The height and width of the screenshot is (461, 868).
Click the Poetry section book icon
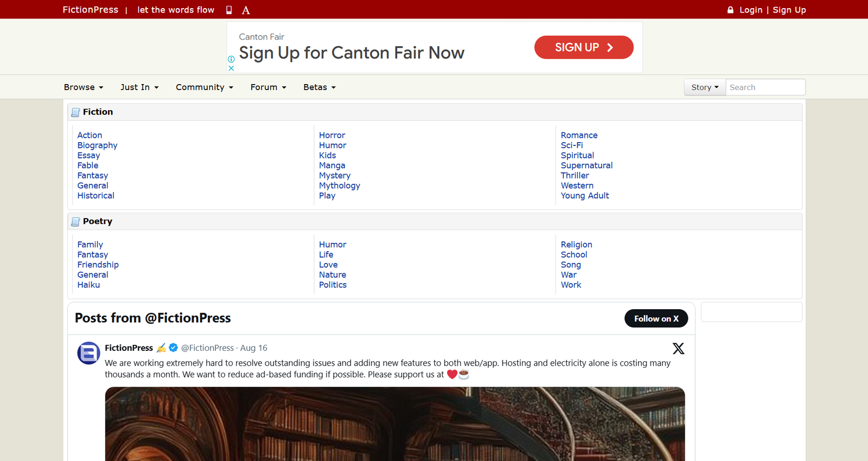click(76, 222)
